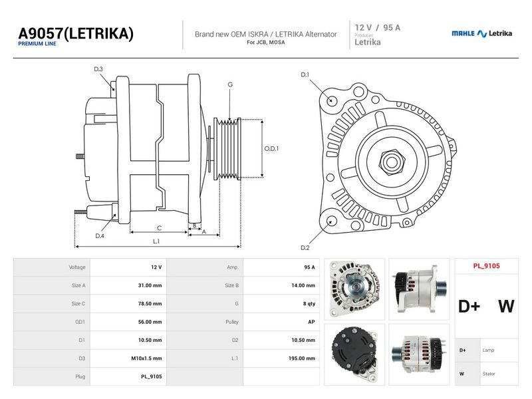Click the '31.00 mm' Size A value
Screen dimensions: 532x399
[x=150, y=286]
